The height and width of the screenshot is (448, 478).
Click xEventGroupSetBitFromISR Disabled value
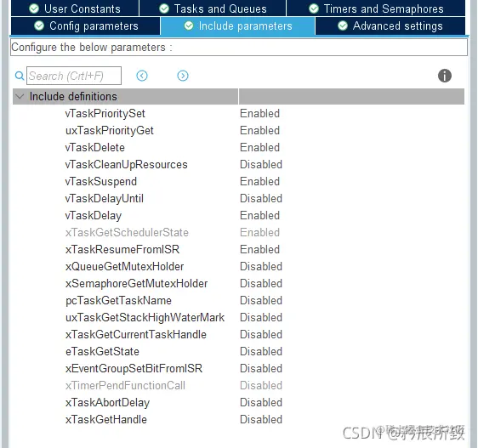[261, 368]
